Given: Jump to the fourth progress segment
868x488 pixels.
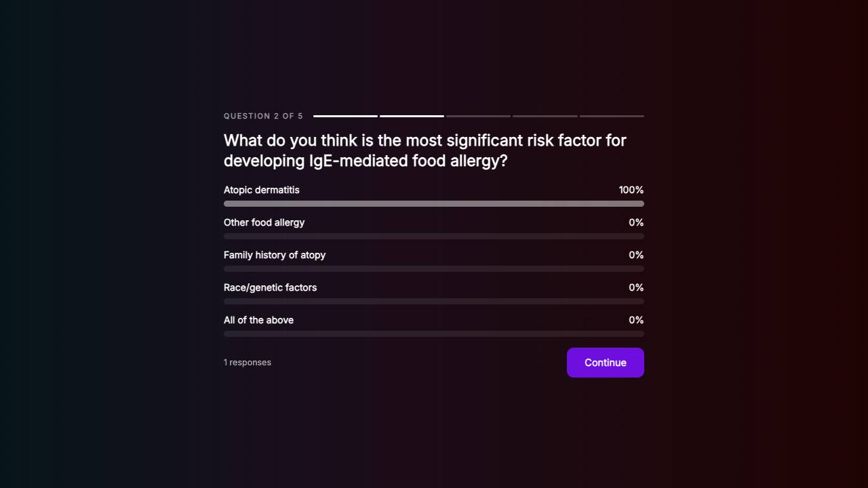Looking at the screenshot, I should click(x=545, y=116).
